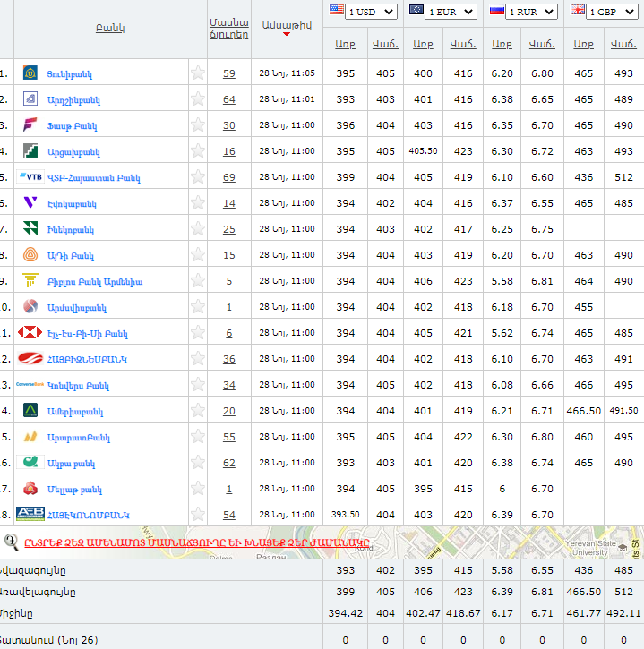The height and width of the screenshot is (649, 644).
Task: Click the 512 GBP sell rate in VTB row
Action: [623, 177]
